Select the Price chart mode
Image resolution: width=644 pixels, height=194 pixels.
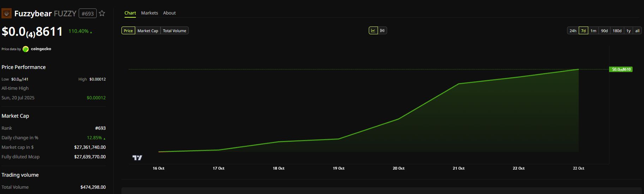[128, 31]
